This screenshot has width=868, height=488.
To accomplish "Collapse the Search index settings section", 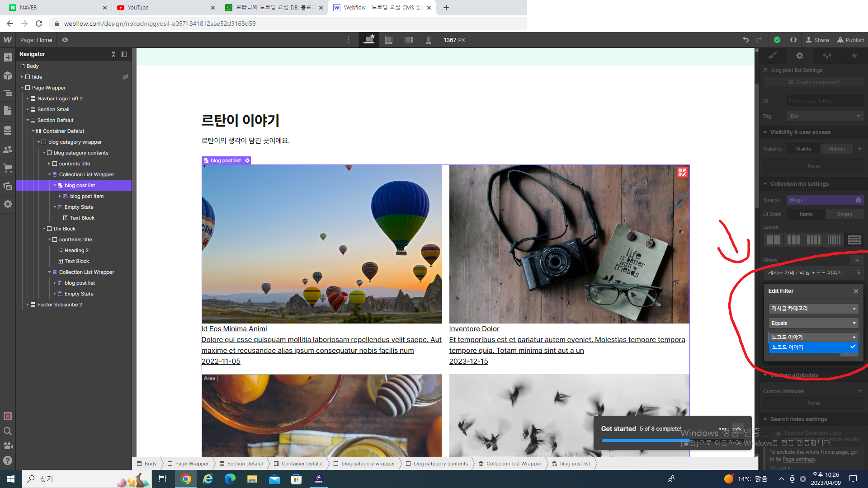I will pos(765,419).
